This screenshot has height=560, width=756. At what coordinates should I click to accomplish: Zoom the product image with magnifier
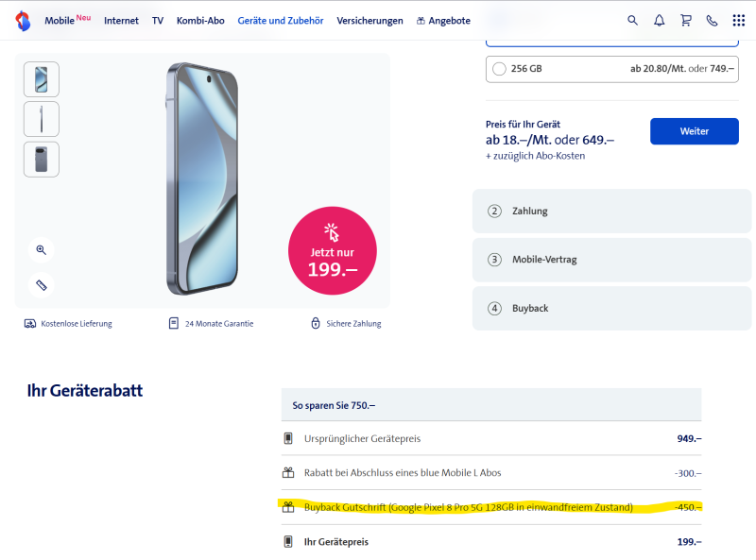[x=42, y=250]
